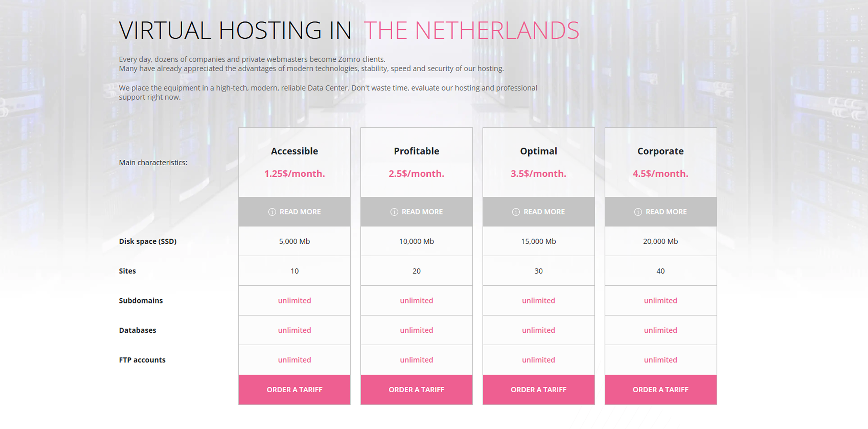Expand Read More for the Optimal tariff
Screen dimensions: 868x429
click(539, 212)
